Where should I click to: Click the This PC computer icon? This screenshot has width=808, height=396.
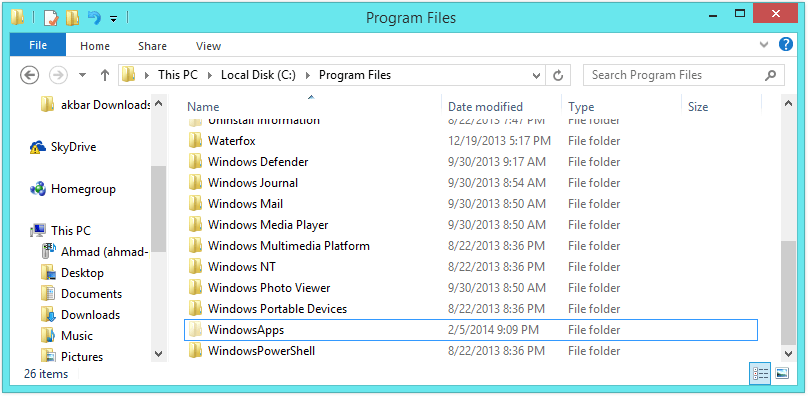coord(38,231)
